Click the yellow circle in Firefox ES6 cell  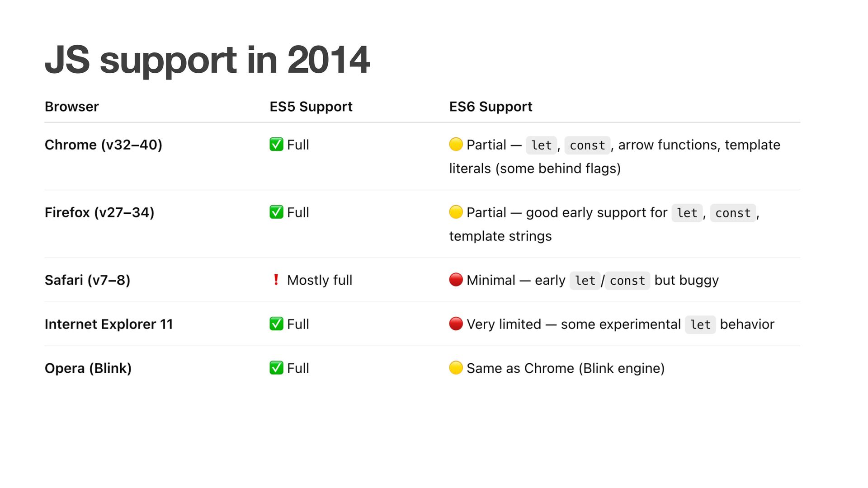tap(456, 212)
